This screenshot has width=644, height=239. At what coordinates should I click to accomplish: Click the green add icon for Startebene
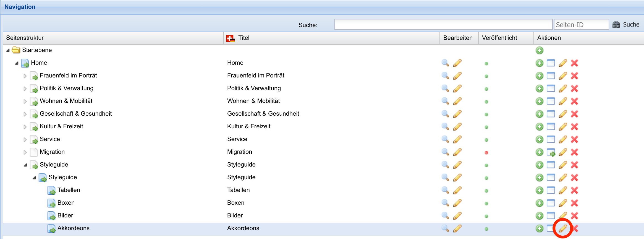[x=539, y=50]
